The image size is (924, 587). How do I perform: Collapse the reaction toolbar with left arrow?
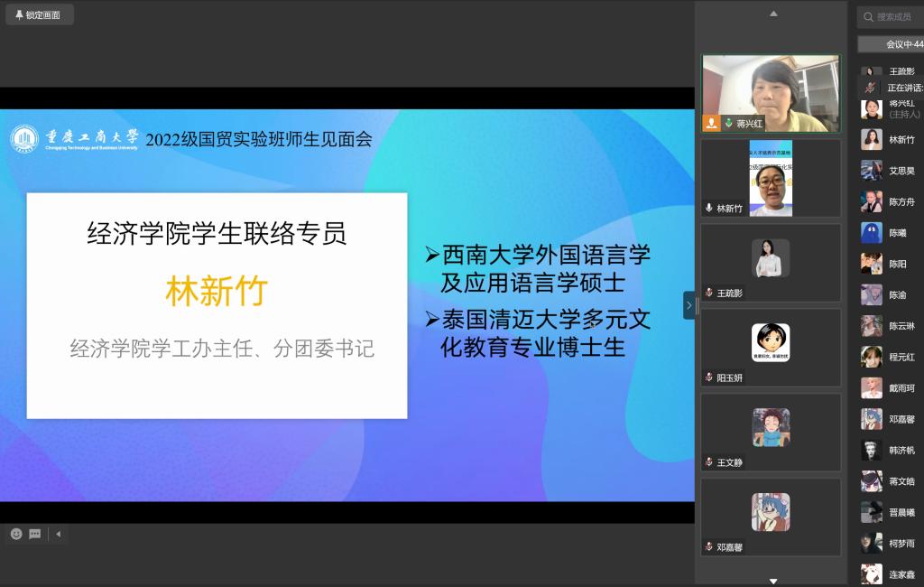[x=58, y=534]
